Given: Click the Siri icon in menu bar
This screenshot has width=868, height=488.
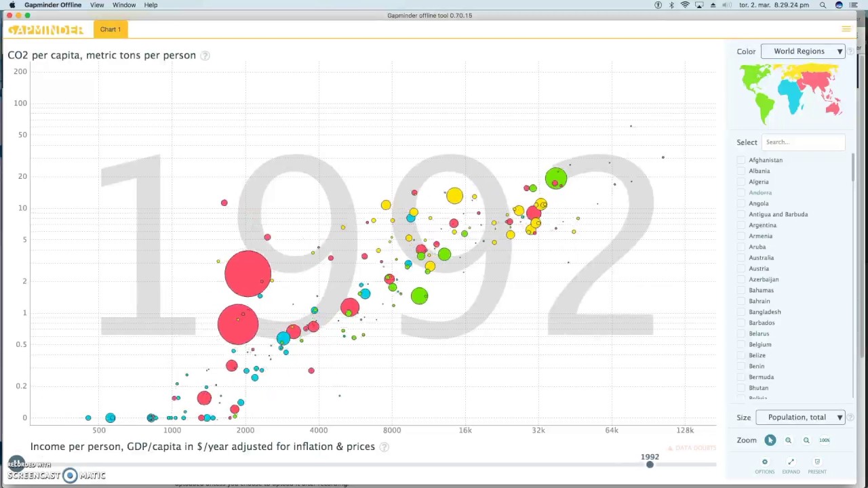Looking at the screenshot, I should click(x=839, y=5).
